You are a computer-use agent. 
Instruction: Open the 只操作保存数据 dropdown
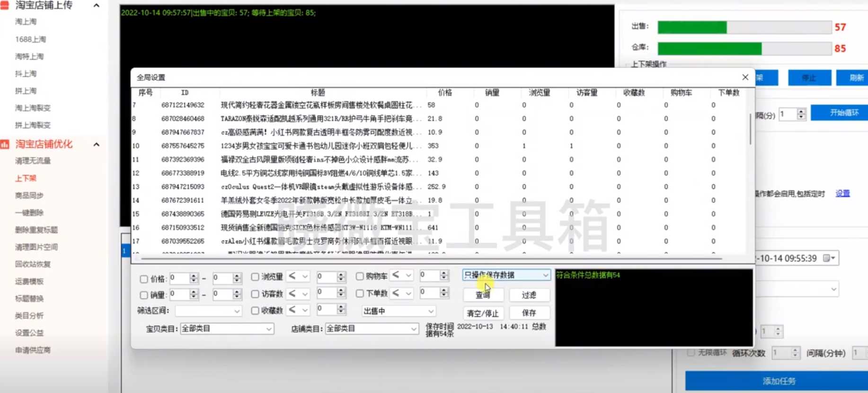[x=506, y=275]
